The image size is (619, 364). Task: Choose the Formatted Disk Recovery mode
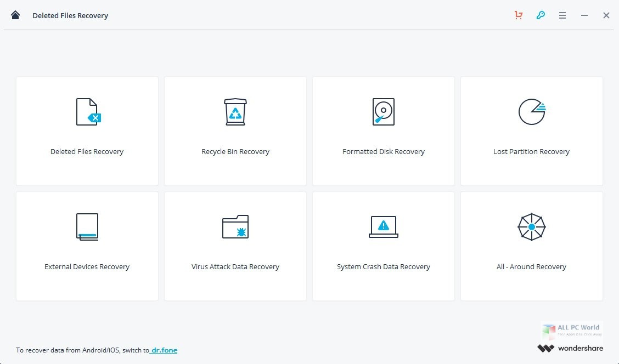383,131
